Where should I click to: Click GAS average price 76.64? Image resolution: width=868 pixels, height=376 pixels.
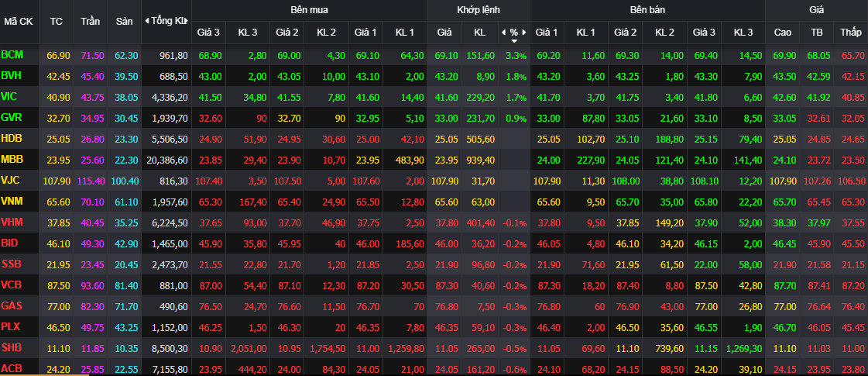pos(818,307)
